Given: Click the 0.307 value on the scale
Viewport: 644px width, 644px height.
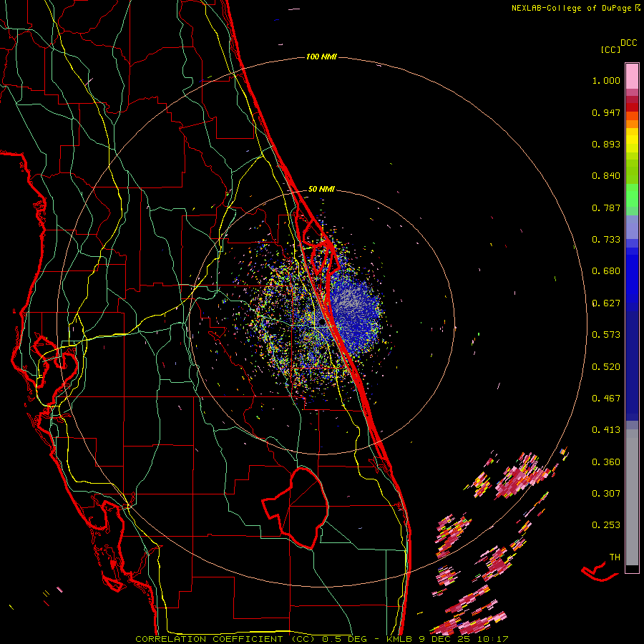Looking at the screenshot, I should 606,493.
